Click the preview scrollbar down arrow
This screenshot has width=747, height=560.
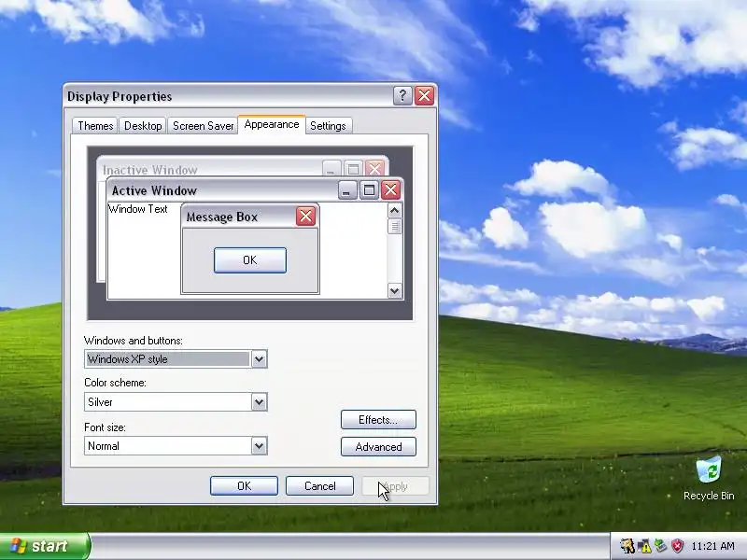pyautogui.click(x=394, y=290)
